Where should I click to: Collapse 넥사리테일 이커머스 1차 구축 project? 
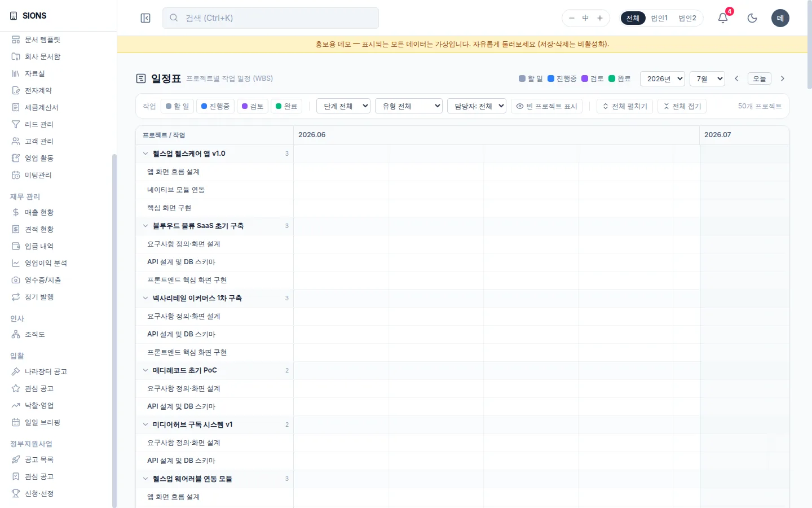pos(145,298)
